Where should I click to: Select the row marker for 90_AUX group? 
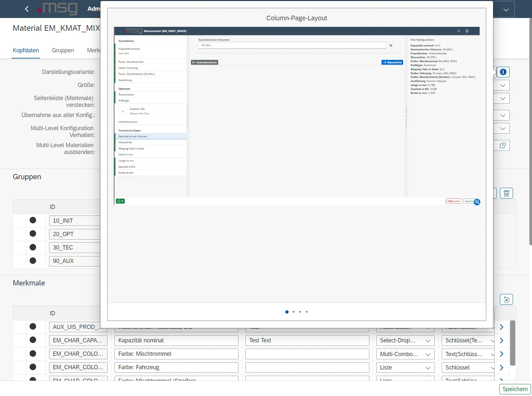point(33,261)
